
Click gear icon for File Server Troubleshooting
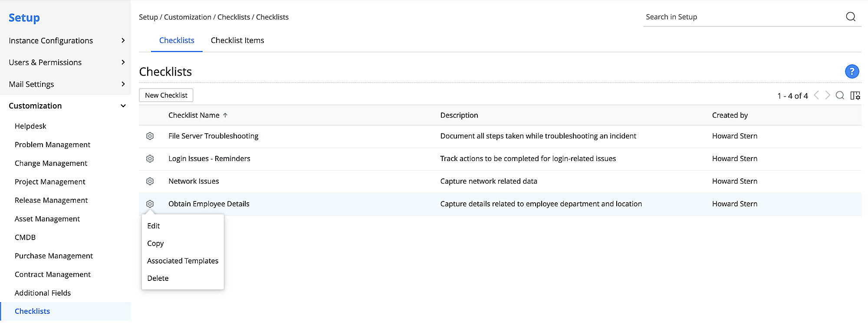pyautogui.click(x=150, y=136)
